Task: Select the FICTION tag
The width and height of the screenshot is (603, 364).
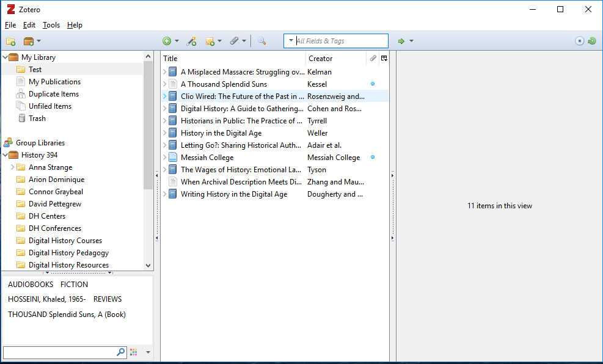Action: tap(74, 285)
